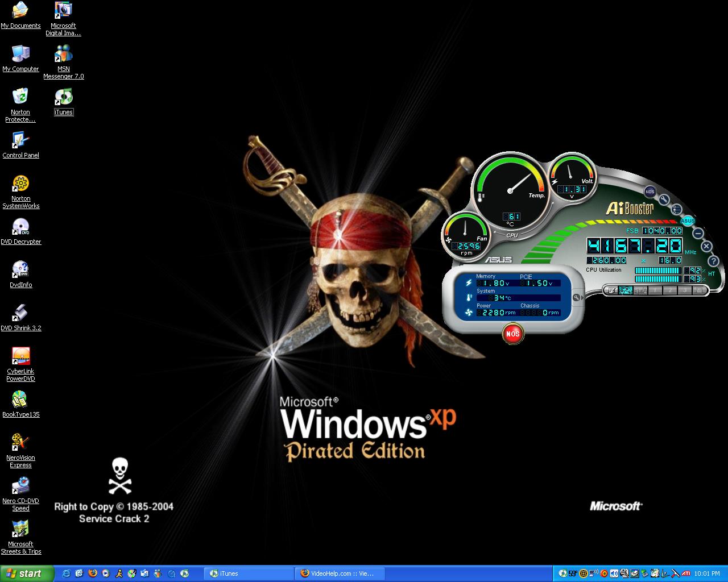
Task: Launch AOL Instant Messenger running man Quick Launch icon
Action: click(x=119, y=573)
